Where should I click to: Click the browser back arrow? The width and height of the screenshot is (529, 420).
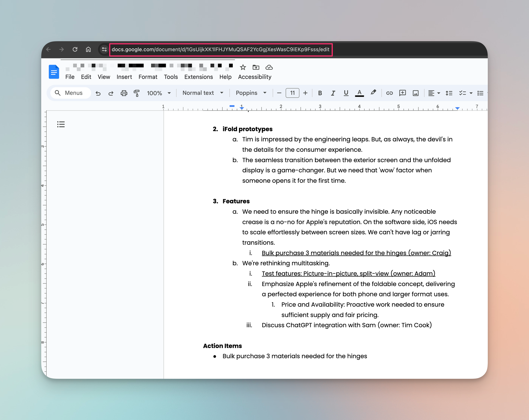point(48,49)
